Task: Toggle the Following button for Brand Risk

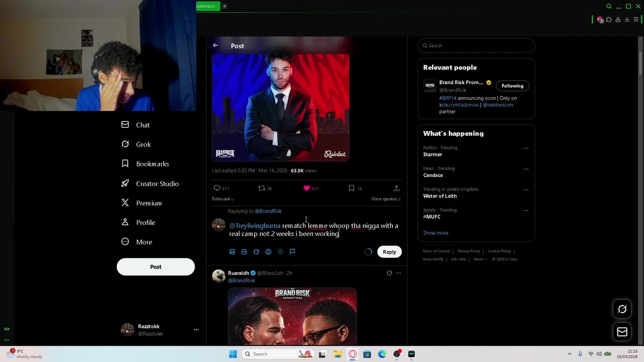Action: 512,85
